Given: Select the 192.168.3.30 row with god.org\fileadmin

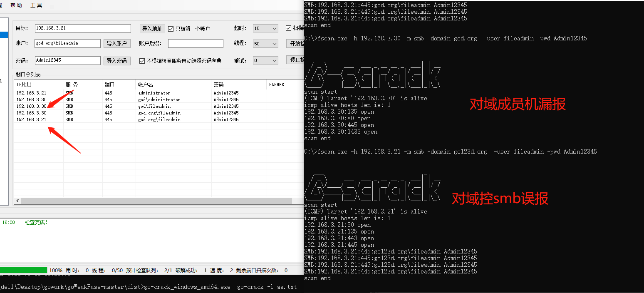Looking at the screenshot, I should 159,113.
